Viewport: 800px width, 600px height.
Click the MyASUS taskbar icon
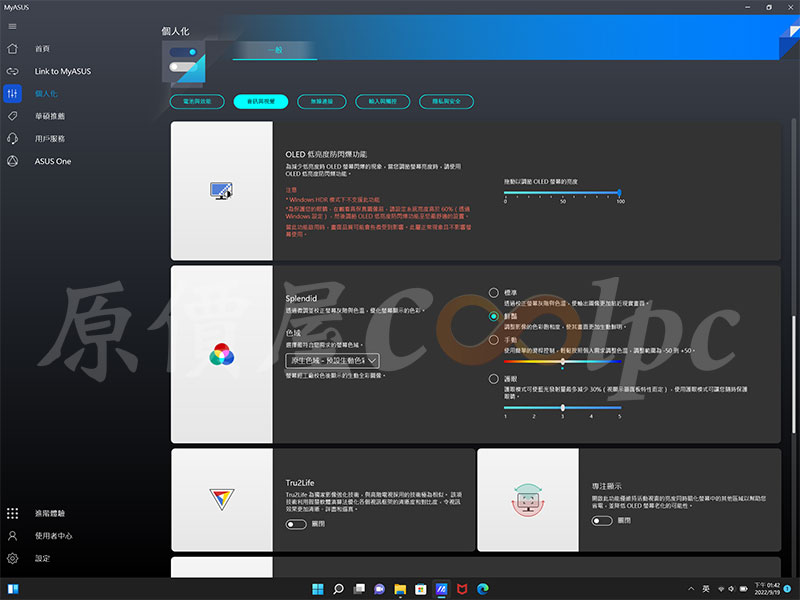[441, 589]
